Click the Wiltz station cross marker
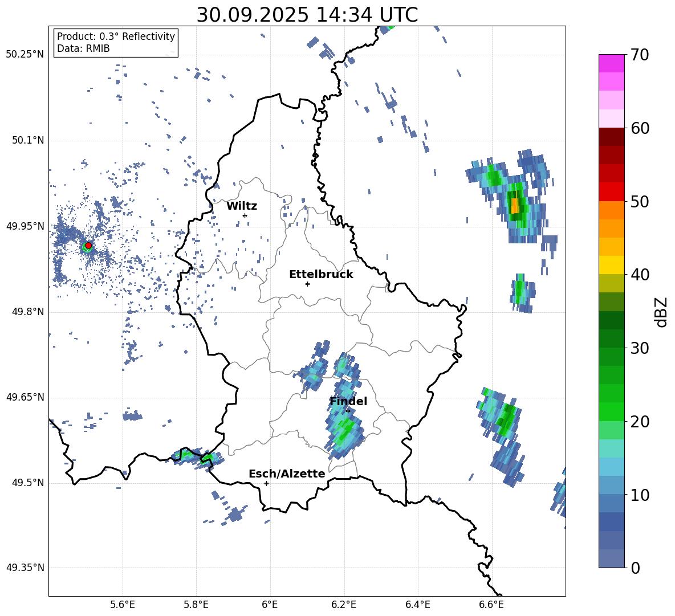 coord(245,215)
